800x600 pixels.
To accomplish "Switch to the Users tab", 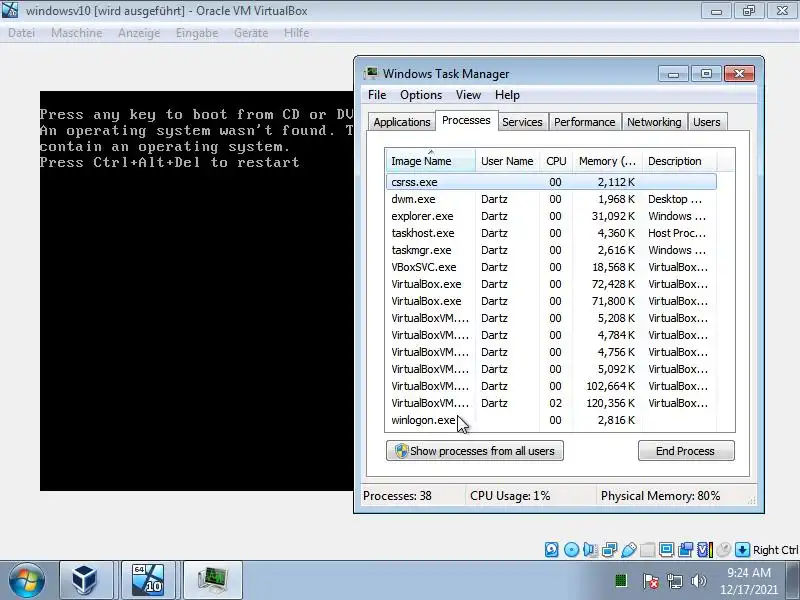I will point(707,122).
